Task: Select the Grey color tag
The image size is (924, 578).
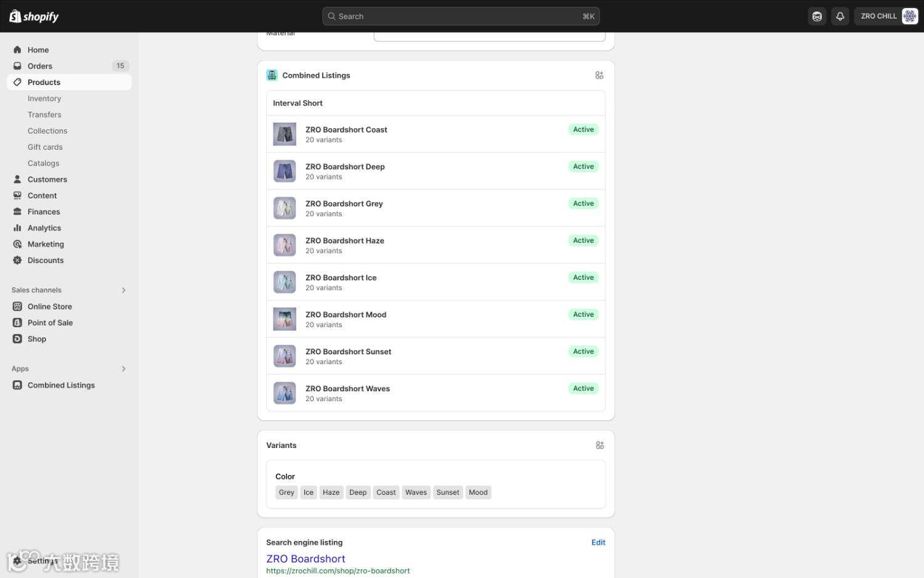Action: 286,492
